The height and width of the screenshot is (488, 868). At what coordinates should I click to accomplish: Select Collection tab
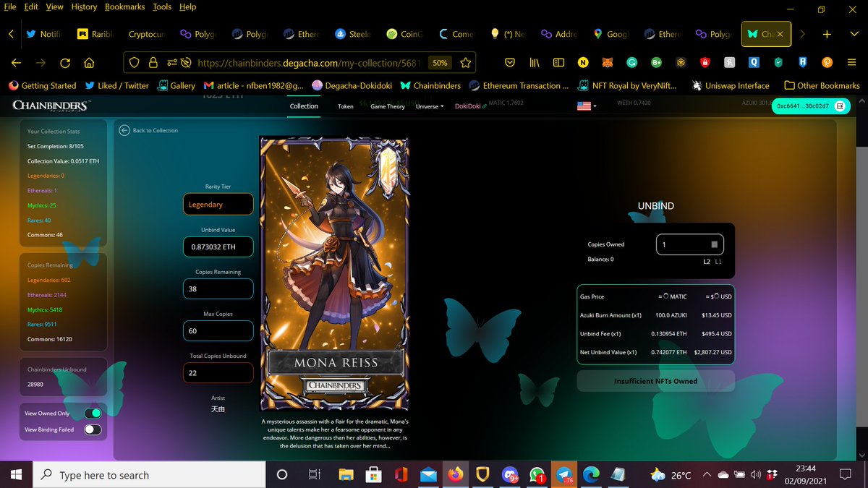[x=304, y=106]
